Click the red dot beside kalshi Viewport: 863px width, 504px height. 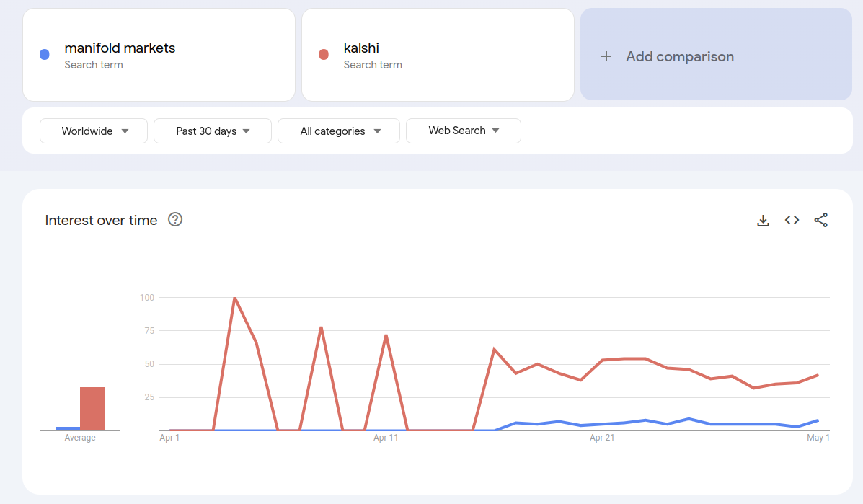coord(324,54)
